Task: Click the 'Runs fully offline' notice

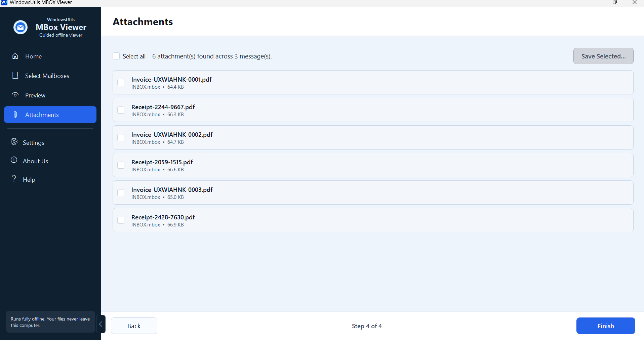Action: point(50,322)
